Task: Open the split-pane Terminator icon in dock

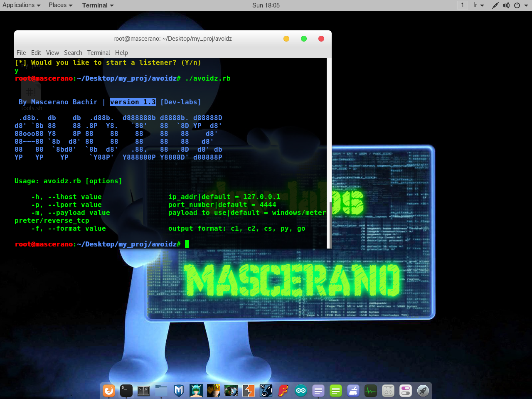Action: 144,391
